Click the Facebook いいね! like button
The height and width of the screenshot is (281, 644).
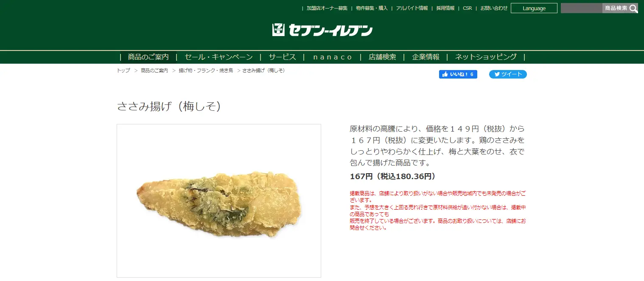tap(458, 74)
